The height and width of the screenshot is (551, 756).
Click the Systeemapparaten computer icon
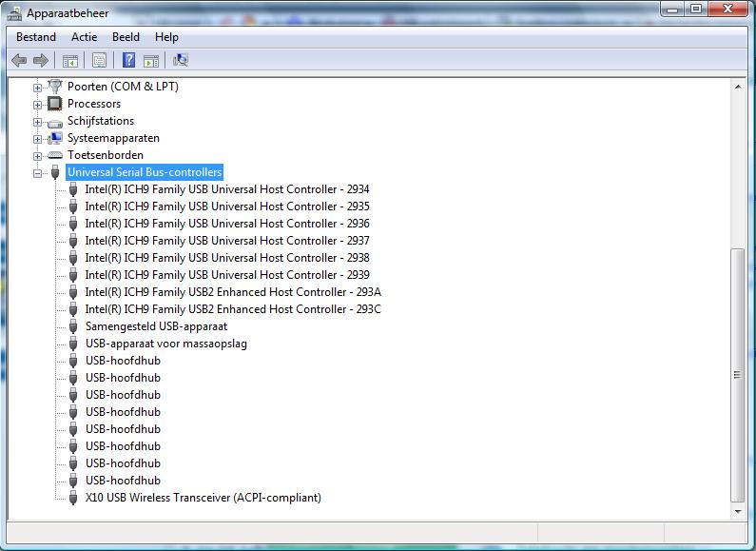pos(55,139)
